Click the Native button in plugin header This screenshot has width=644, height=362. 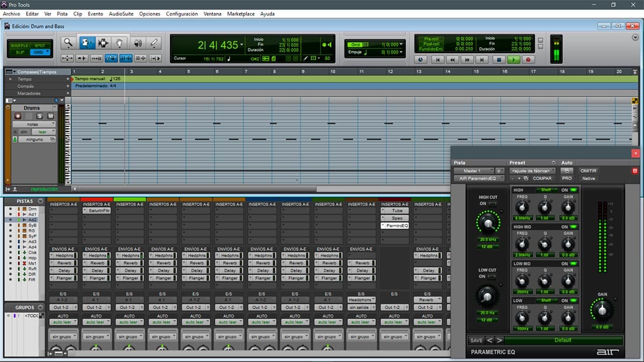(589, 178)
